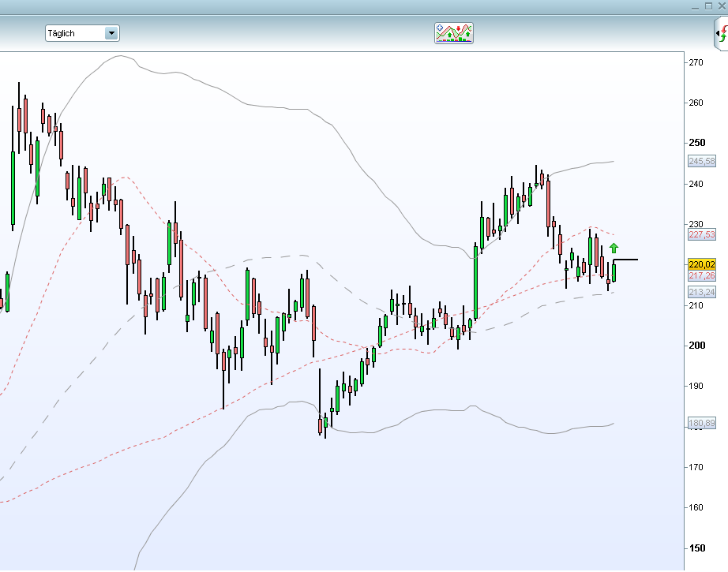
Task: Select the red 227,53 price label
Action: point(701,234)
